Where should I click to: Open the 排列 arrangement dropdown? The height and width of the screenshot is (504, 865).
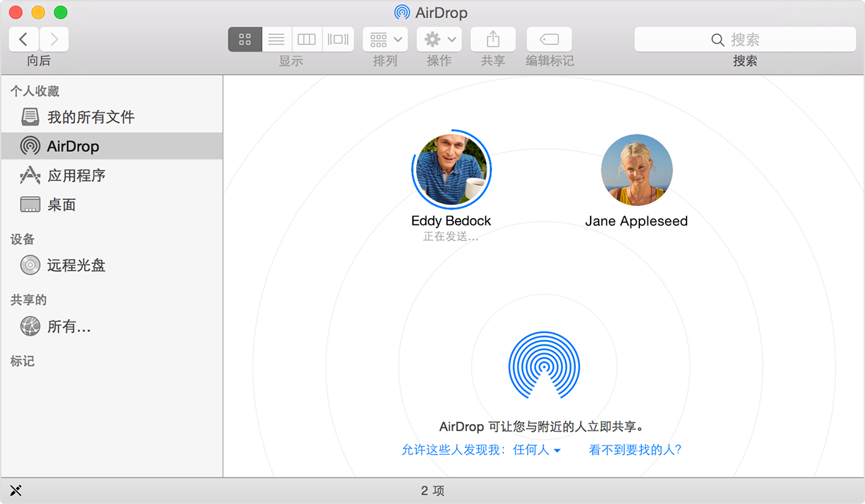tap(385, 39)
